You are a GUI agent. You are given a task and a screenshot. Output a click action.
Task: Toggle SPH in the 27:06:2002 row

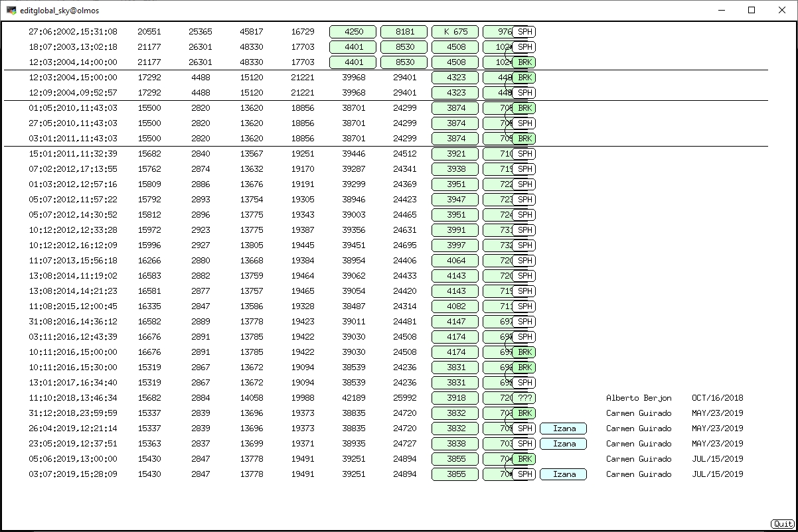tap(524, 32)
